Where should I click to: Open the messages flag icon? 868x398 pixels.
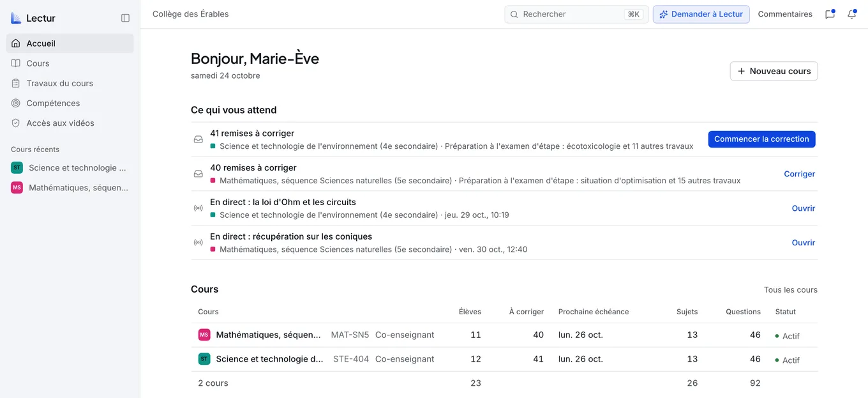tap(830, 14)
